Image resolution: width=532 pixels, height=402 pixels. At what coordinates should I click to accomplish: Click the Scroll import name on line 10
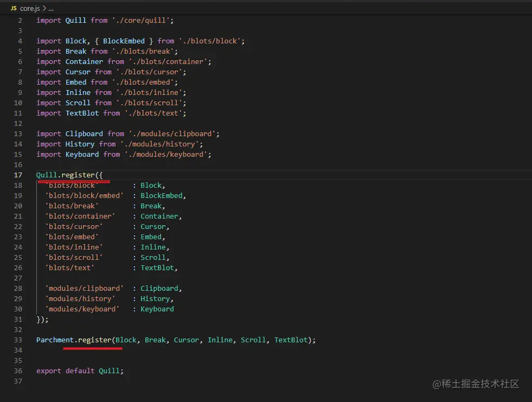[78, 103]
